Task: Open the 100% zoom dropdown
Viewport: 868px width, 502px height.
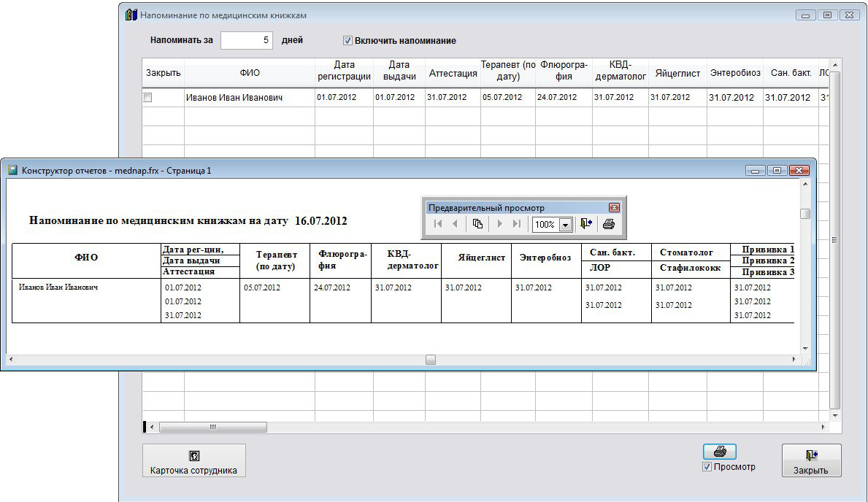Action: click(564, 225)
